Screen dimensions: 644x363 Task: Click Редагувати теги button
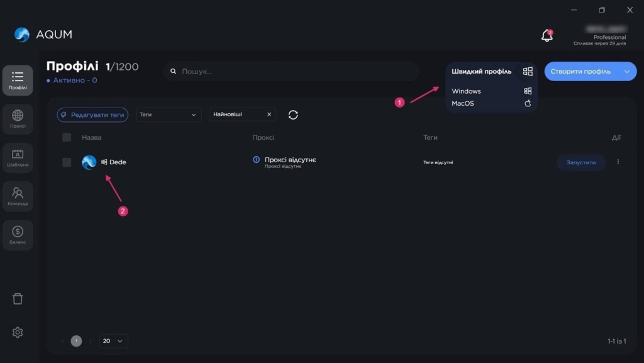pos(92,114)
